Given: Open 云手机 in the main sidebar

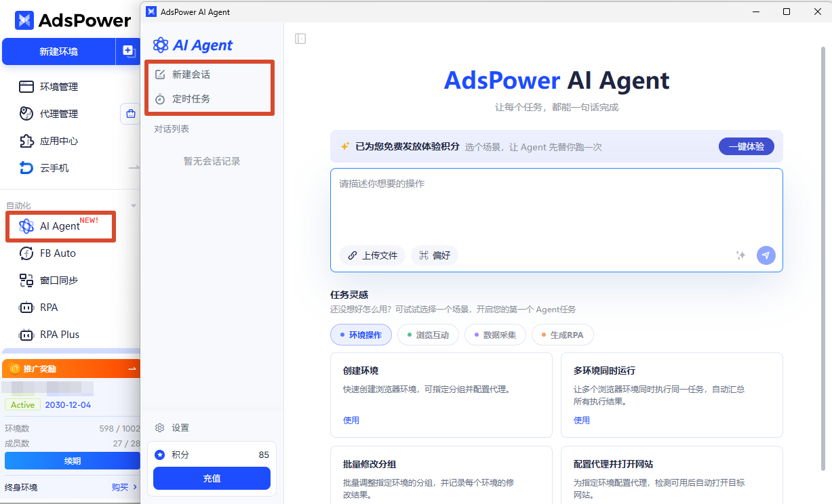Looking at the screenshot, I should [x=54, y=168].
